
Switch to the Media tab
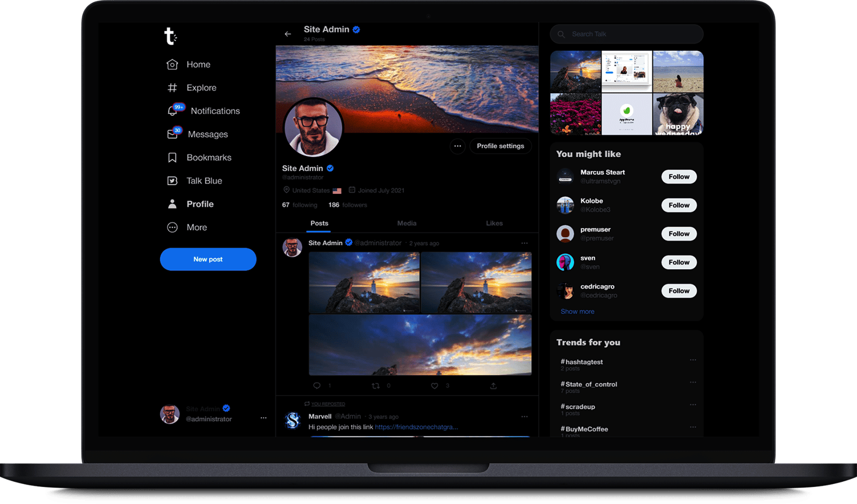pos(407,223)
